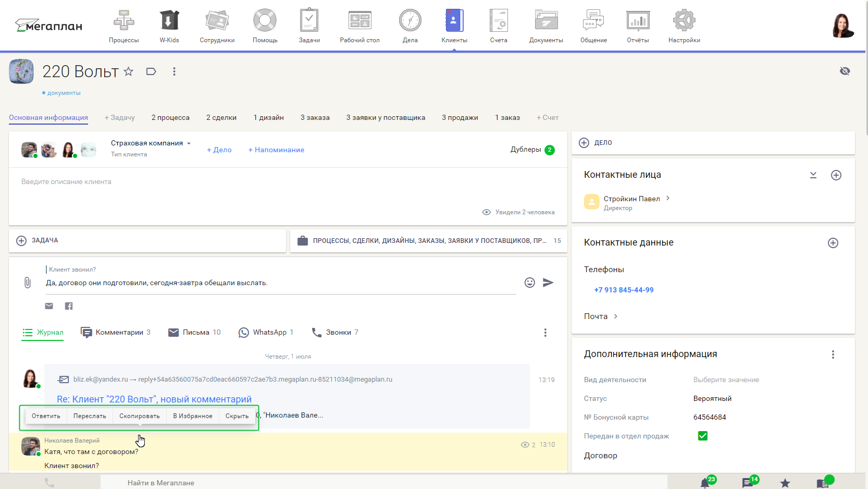
Task: Switch to Комментарии tab
Action: click(116, 333)
